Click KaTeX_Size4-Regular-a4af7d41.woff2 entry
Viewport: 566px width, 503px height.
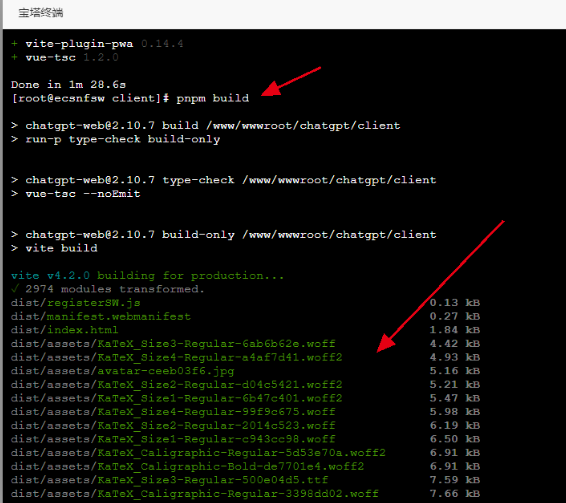[177, 357]
